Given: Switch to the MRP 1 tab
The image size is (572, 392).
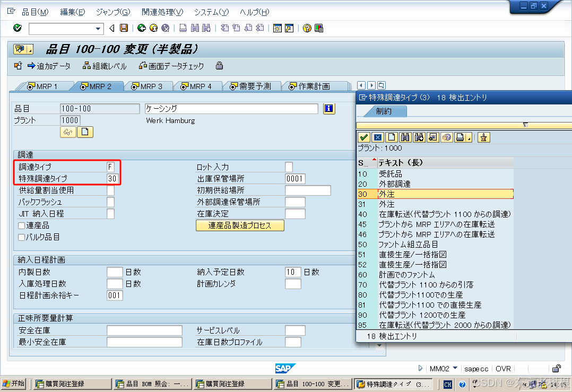Looking at the screenshot, I should [x=46, y=86].
